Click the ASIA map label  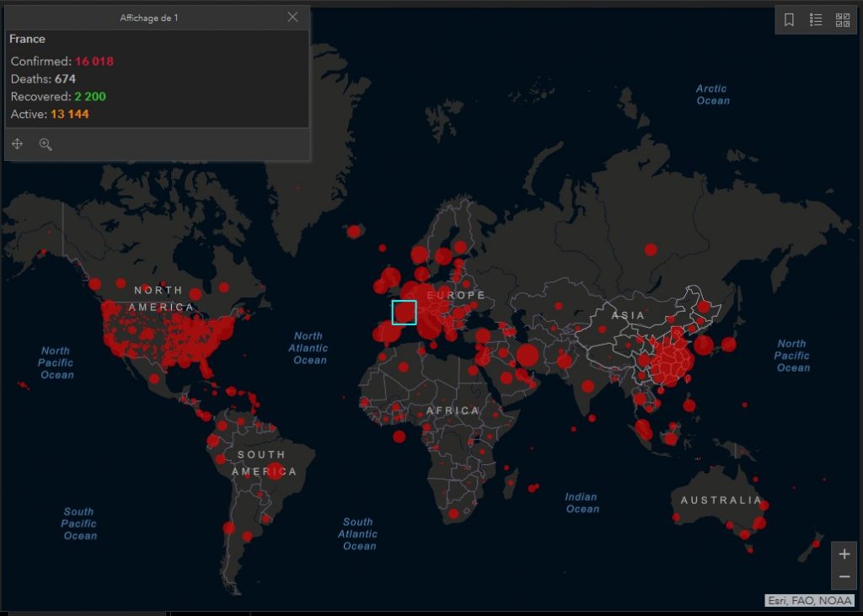pos(628,315)
